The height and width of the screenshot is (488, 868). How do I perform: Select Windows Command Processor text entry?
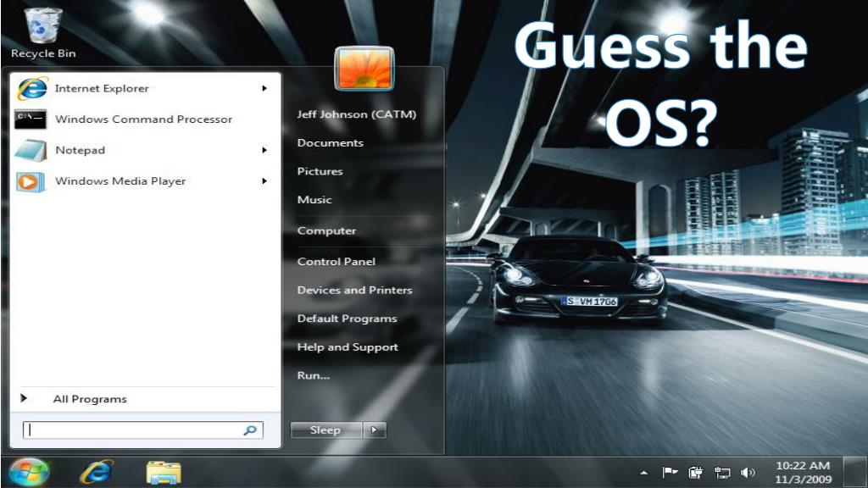[x=144, y=119]
